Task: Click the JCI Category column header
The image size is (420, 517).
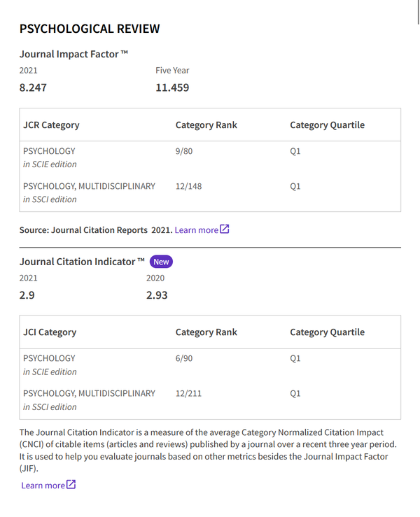Action: point(50,332)
